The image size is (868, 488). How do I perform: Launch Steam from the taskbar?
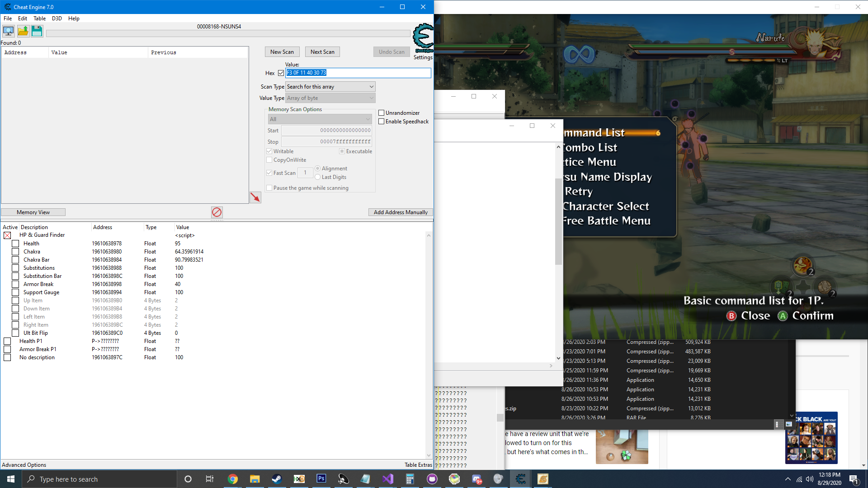click(x=277, y=479)
